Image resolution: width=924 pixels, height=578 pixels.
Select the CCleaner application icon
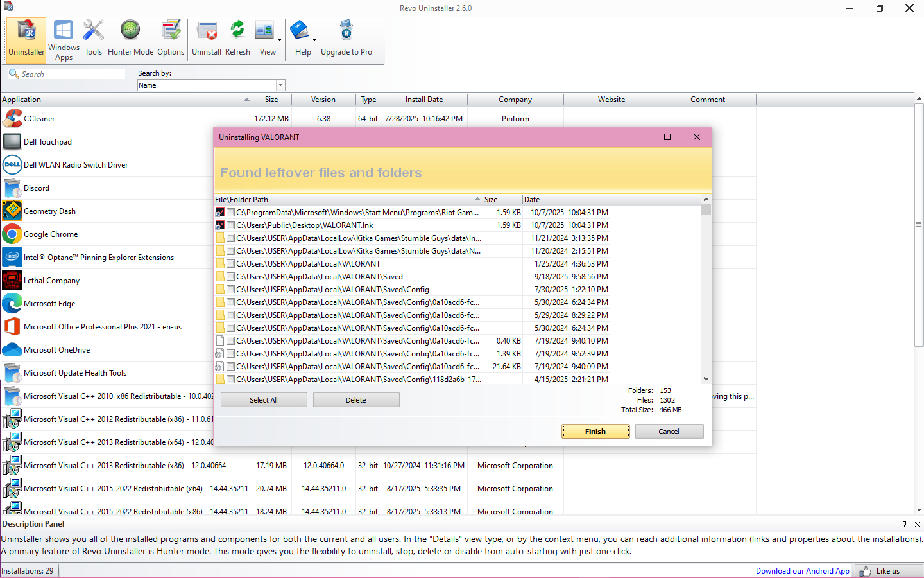(12, 119)
